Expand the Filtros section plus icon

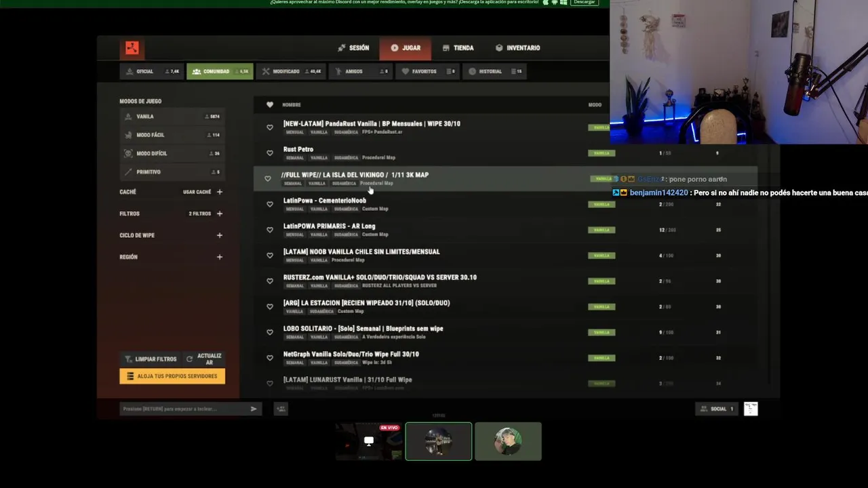click(219, 213)
